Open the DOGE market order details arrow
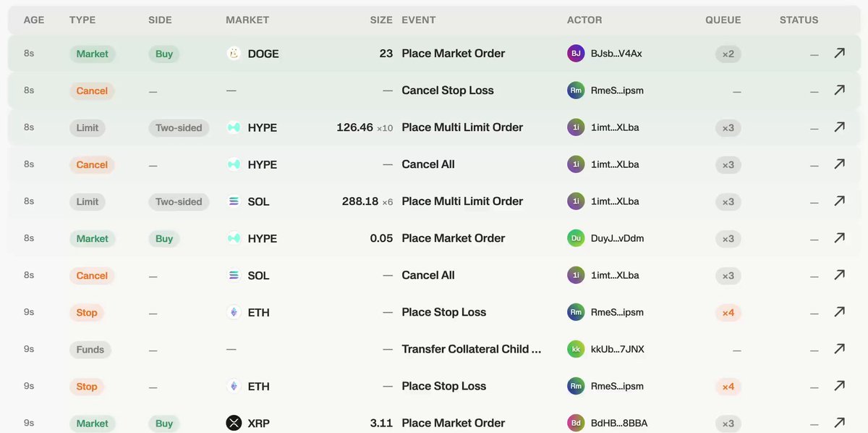This screenshot has height=433, width=868. (839, 54)
